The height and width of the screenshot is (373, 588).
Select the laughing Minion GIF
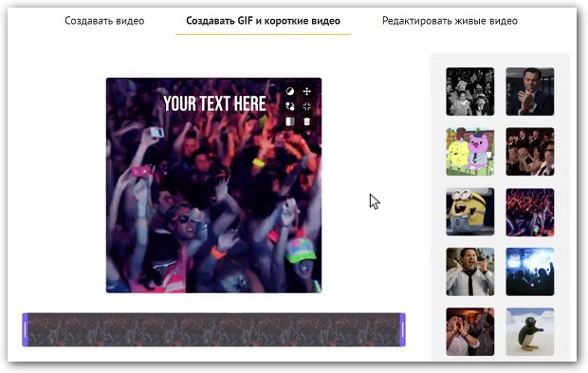tap(469, 212)
